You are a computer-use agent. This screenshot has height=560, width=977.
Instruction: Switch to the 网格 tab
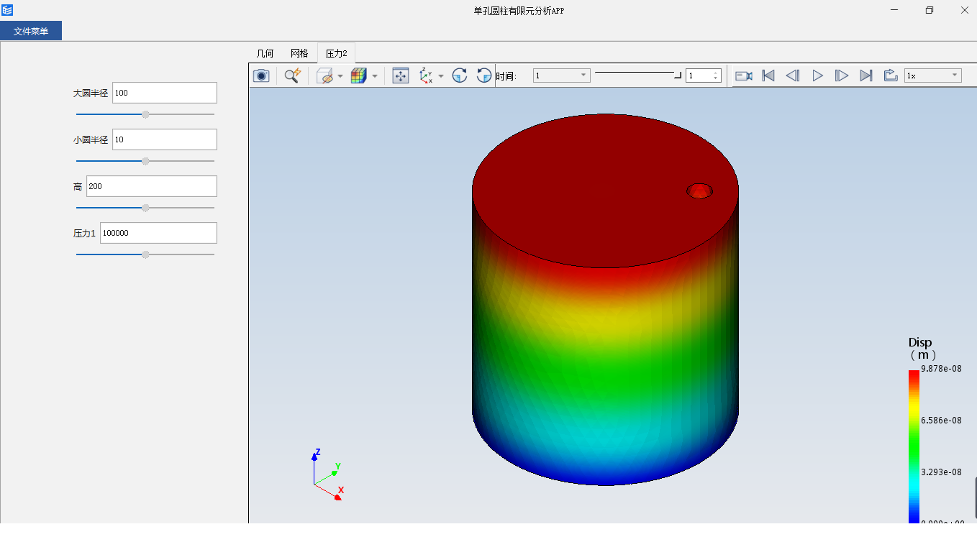point(299,53)
